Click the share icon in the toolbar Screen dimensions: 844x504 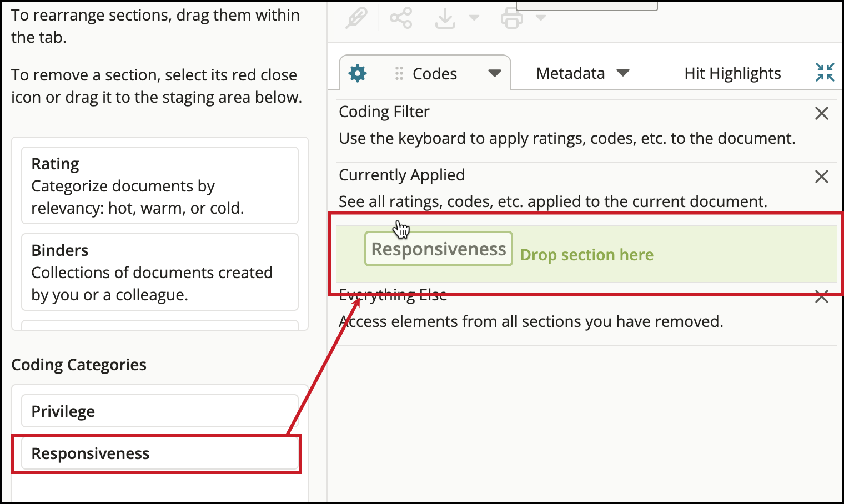(401, 17)
